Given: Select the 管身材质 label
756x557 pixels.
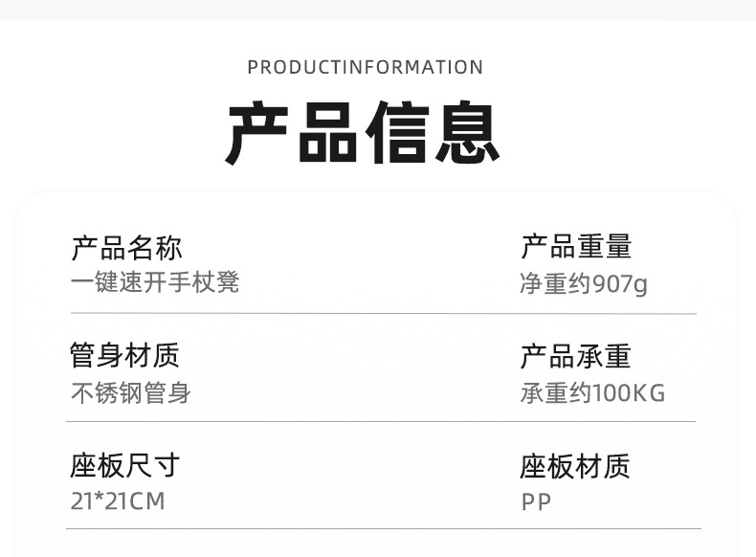Looking at the screenshot, I should pyautogui.click(x=125, y=356).
